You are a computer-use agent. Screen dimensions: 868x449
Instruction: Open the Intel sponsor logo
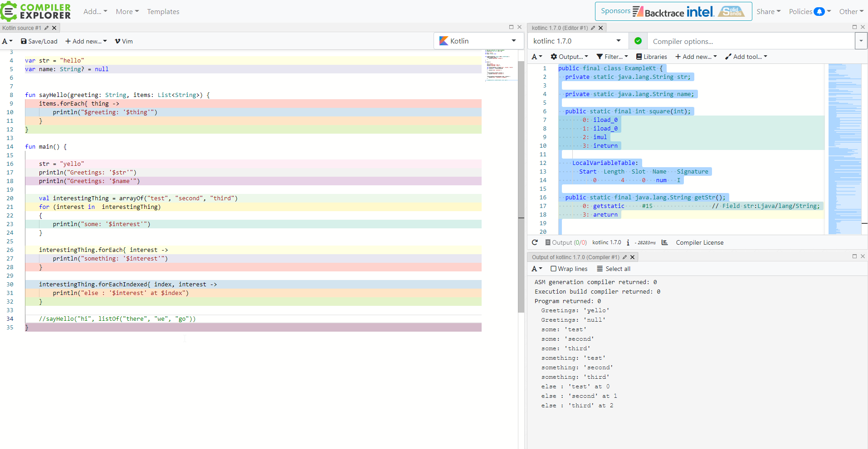[700, 11]
